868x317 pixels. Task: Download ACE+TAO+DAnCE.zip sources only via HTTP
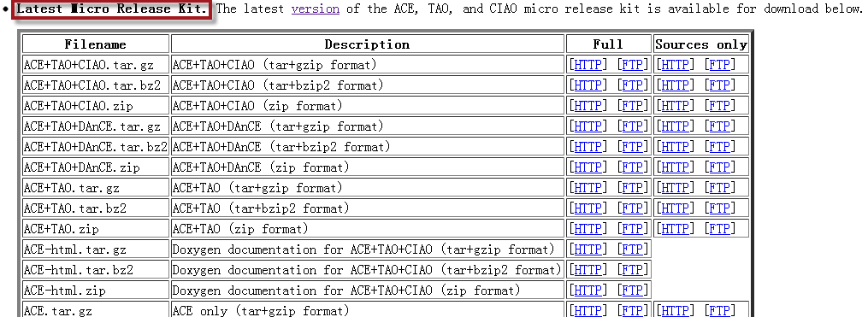coord(675,167)
